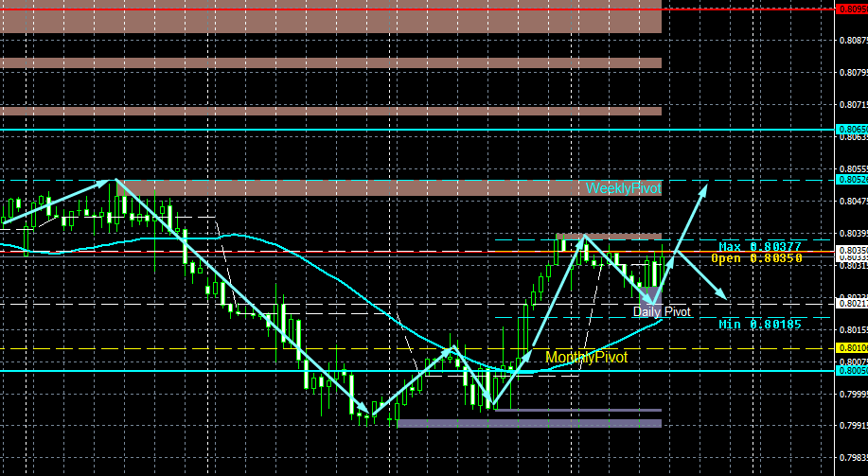Click the Daily Pivot label
This screenshot has width=868, height=476.
point(662,311)
